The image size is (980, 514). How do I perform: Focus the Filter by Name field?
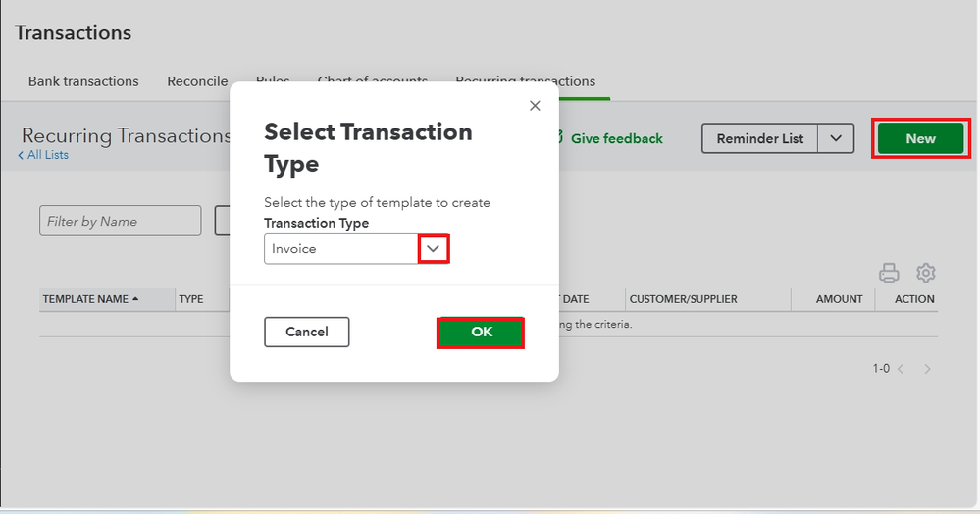tap(120, 221)
